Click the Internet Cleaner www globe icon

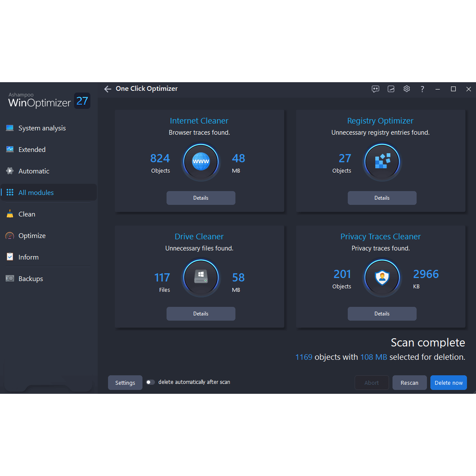pos(201,161)
